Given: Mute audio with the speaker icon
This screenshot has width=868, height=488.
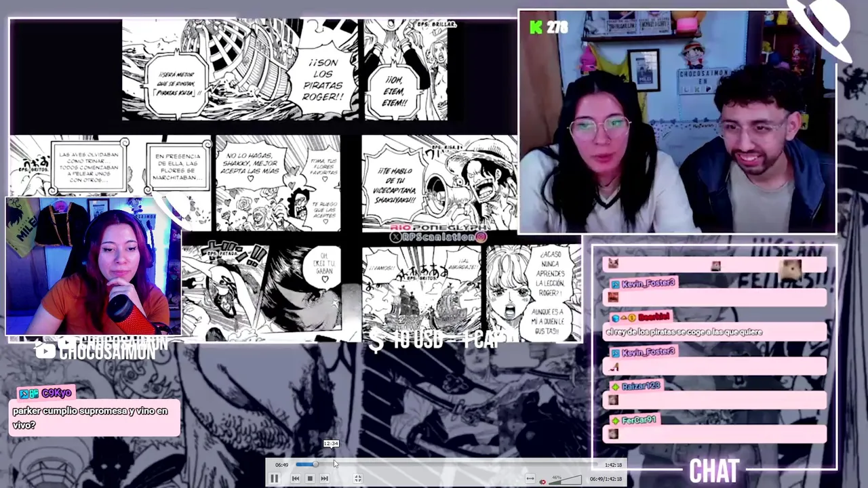Looking at the screenshot, I should pyautogui.click(x=542, y=481).
